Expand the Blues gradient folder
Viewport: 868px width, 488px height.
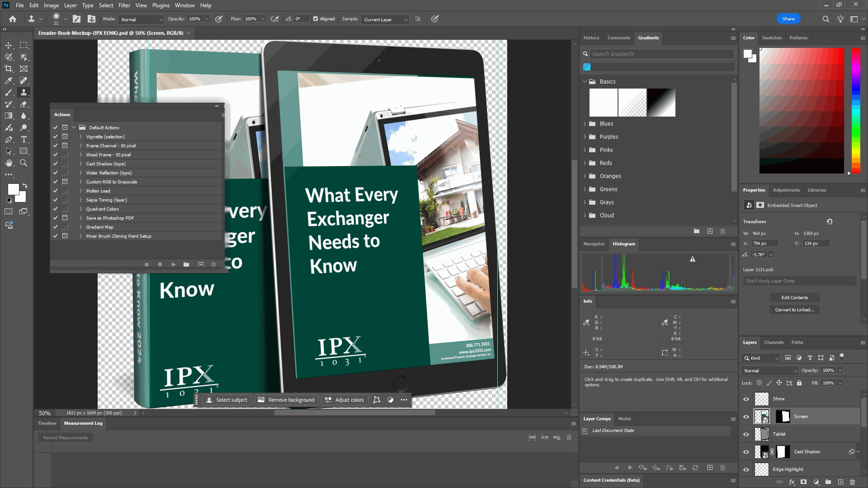585,124
